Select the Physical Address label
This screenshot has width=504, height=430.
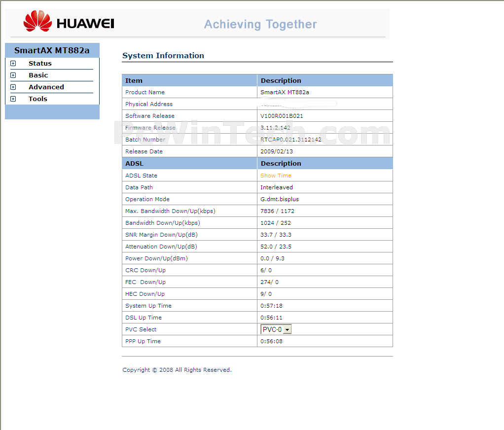[x=149, y=104]
